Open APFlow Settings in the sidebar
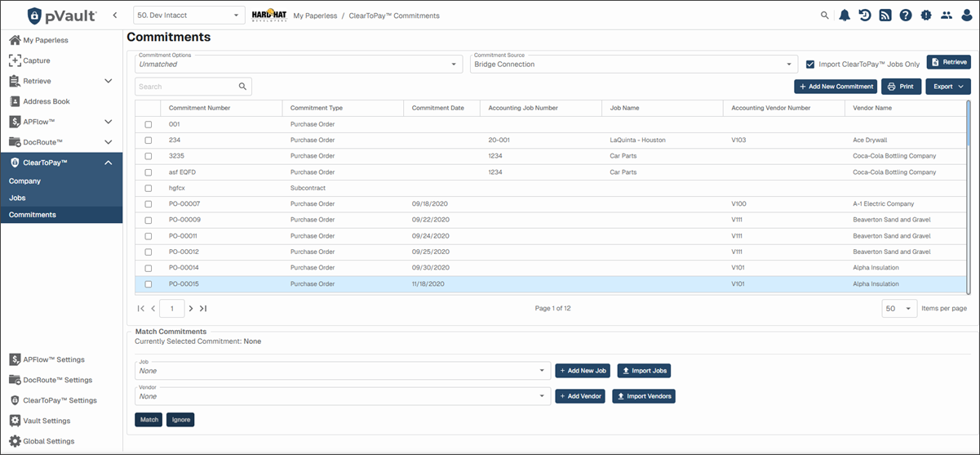Viewport: 980px width, 455px height. [x=47, y=359]
